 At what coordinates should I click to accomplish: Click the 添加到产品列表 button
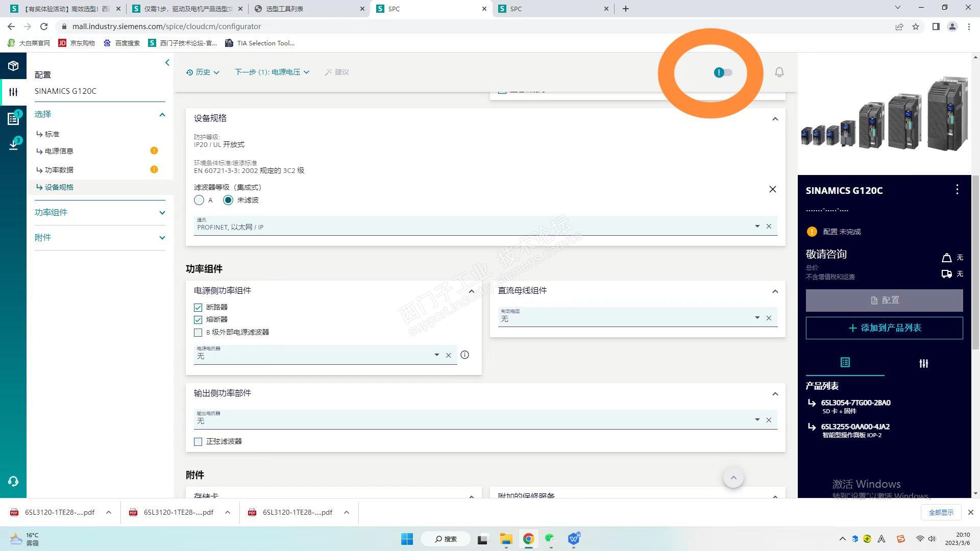pyautogui.click(x=884, y=328)
